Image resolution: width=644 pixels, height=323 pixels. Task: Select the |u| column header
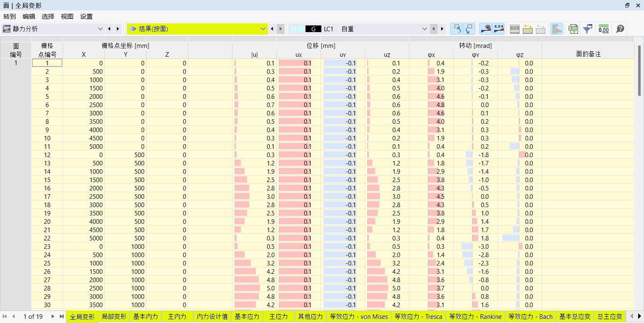pos(254,55)
